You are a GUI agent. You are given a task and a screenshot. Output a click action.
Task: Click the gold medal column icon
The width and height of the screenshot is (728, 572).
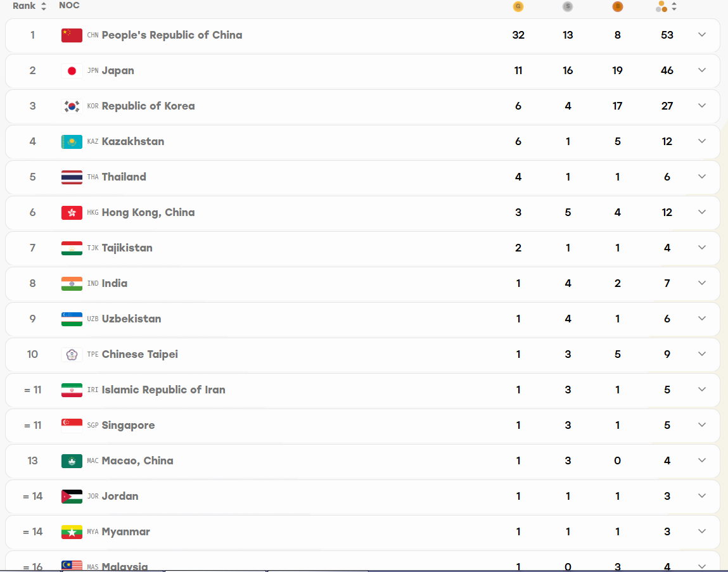518,6
